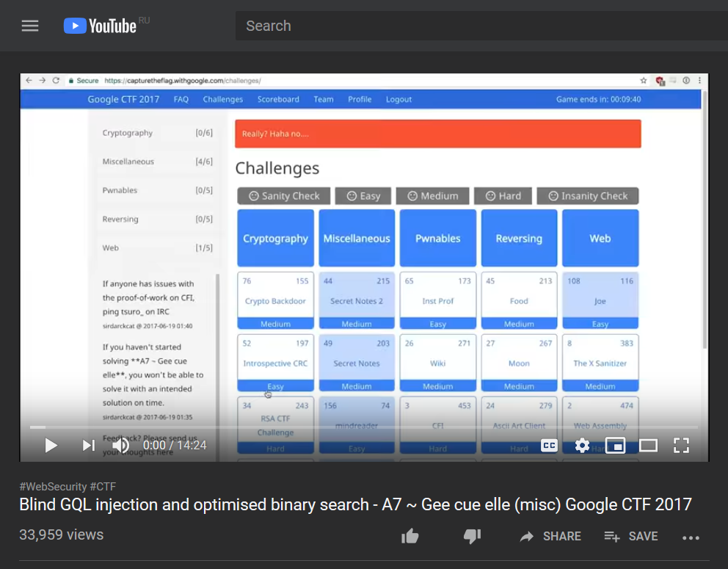Viewport: 728px width, 569px height.
Task: Click the red 'Really? Haha no....' alert banner
Action: tap(438, 134)
